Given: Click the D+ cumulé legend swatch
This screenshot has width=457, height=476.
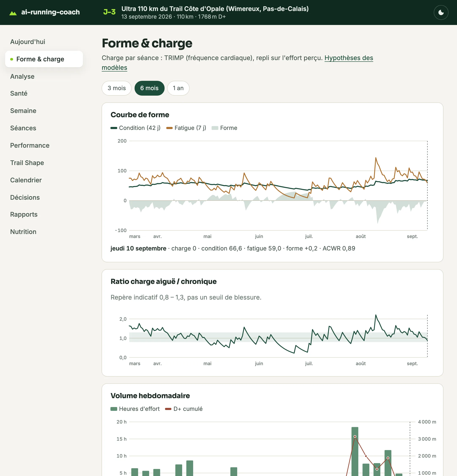Looking at the screenshot, I should pos(168,409).
